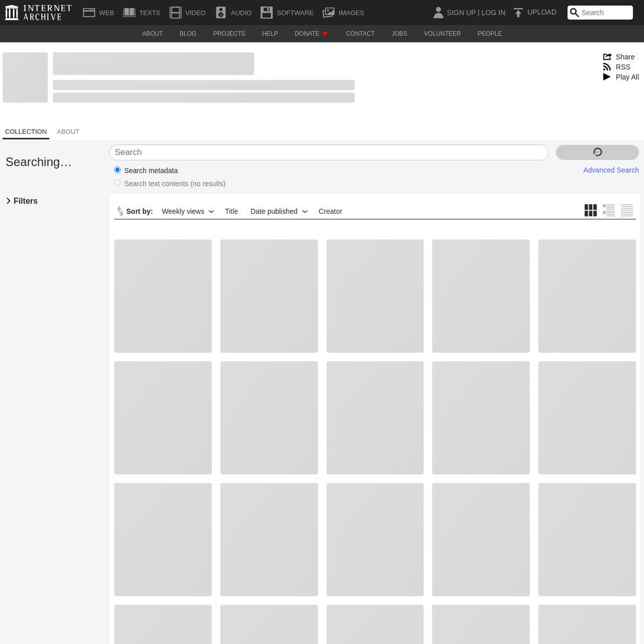Screen dimensions: 644x644
Task: Open the Volunteer menu item
Action: pyautogui.click(x=442, y=33)
